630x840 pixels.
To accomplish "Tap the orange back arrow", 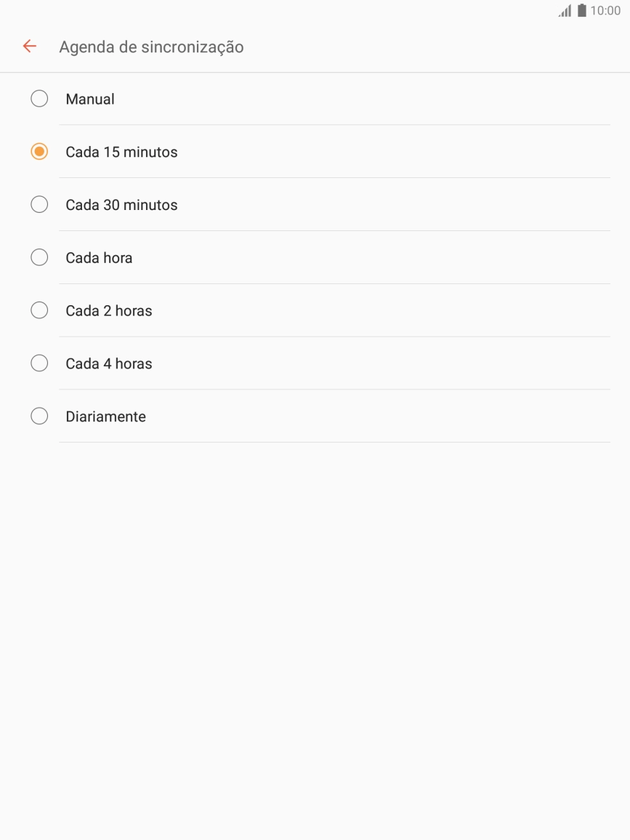I will click(29, 47).
